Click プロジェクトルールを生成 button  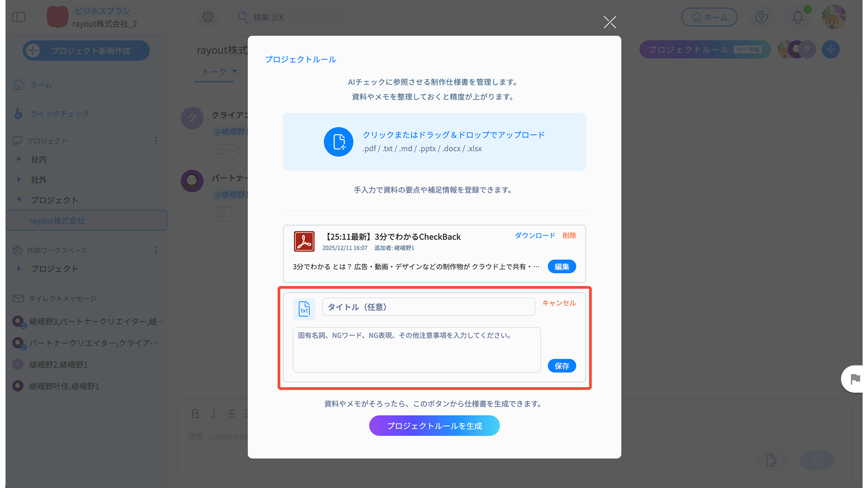434,426
